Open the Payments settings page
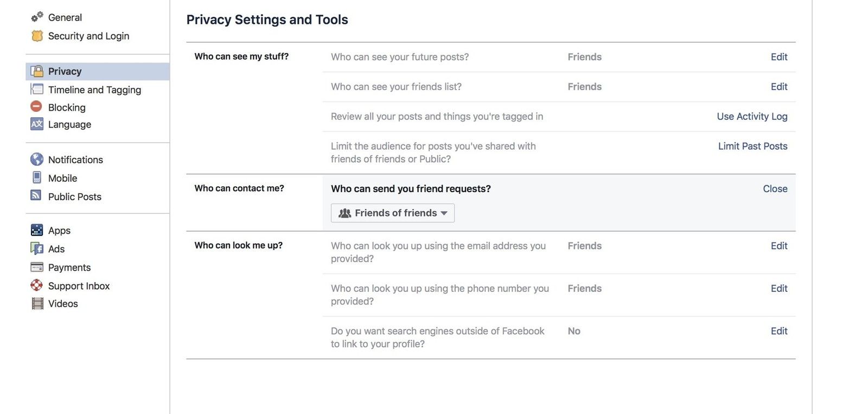 [69, 267]
